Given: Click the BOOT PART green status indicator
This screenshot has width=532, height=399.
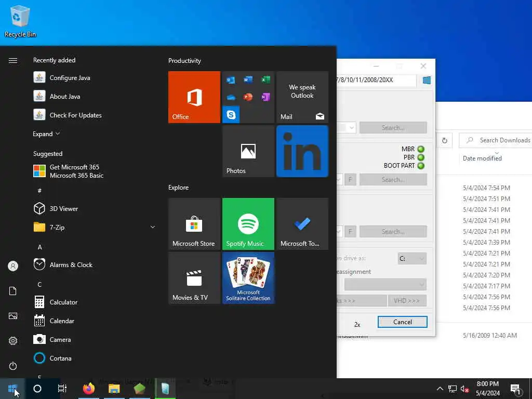Looking at the screenshot, I should (x=421, y=166).
